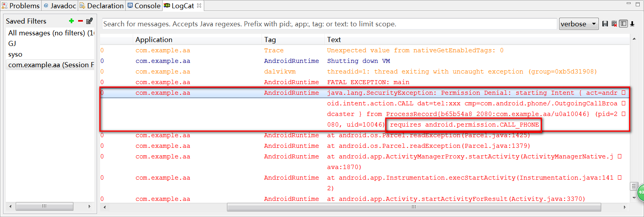Select ActivityManagerProxy.startActivity stack line

tap(365, 162)
